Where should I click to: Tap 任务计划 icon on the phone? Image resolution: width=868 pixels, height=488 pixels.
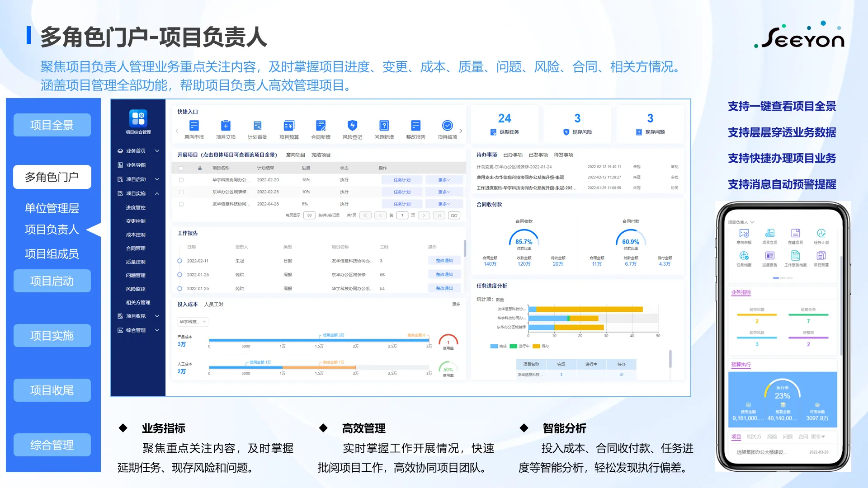pyautogui.click(x=821, y=233)
